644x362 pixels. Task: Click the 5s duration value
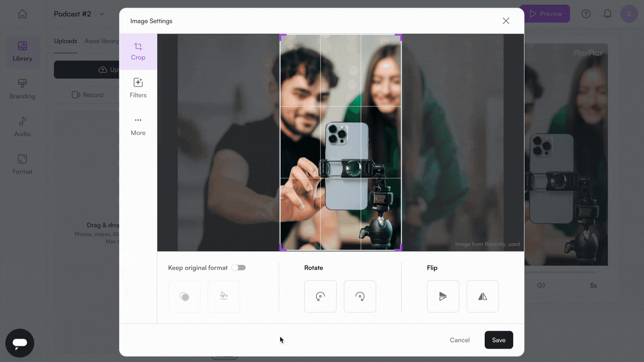pyautogui.click(x=593, y=286)
